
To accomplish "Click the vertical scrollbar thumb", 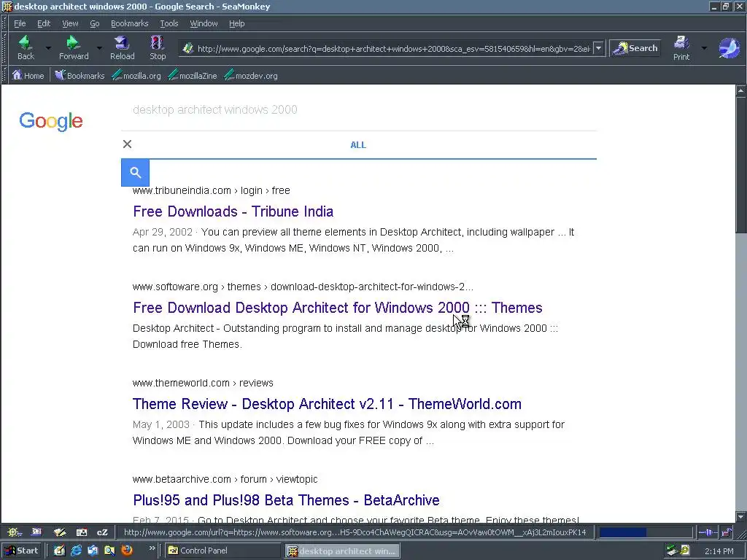I will (x=741, y=165).
